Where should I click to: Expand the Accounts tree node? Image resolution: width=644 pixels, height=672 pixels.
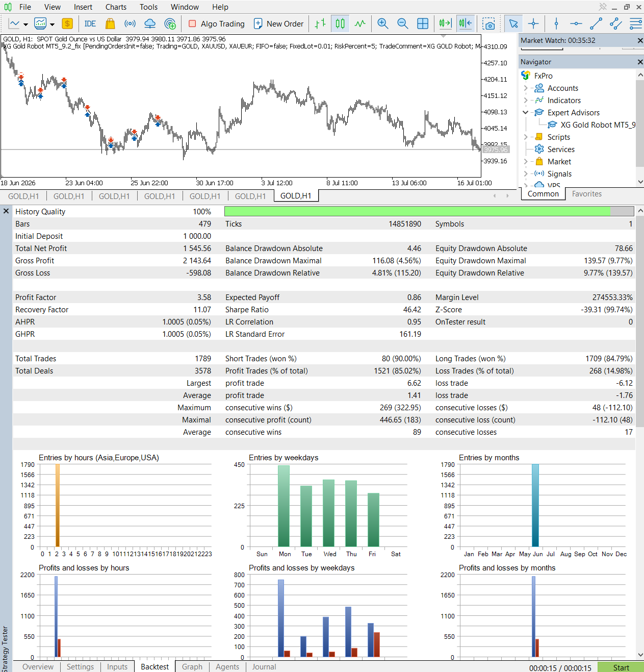coord(526,88)
